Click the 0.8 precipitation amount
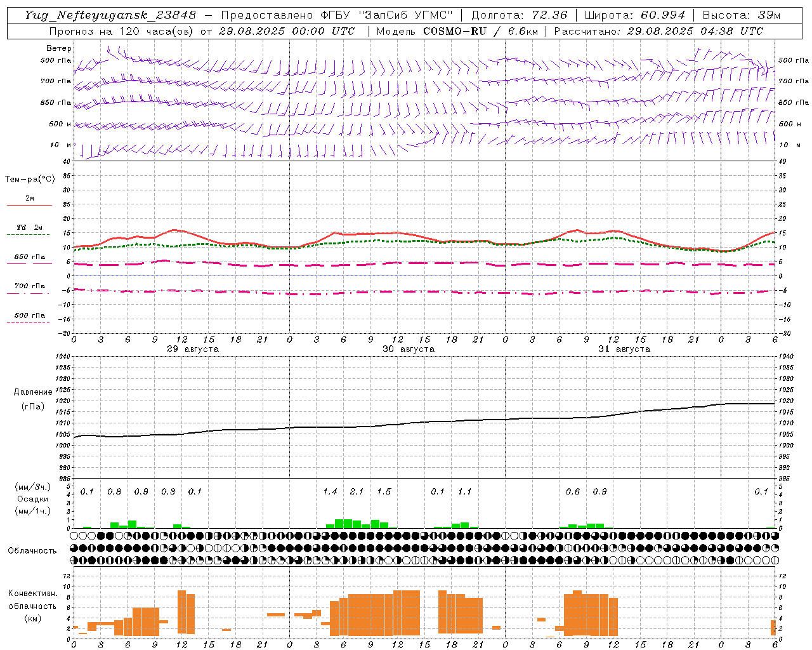The width and height of the screenshot is (812, 650). point(114,492)
